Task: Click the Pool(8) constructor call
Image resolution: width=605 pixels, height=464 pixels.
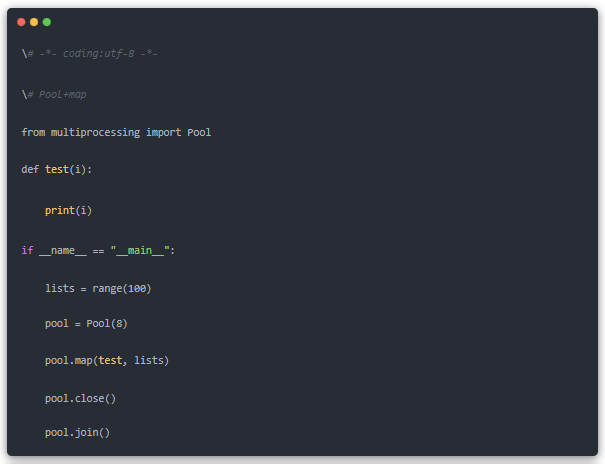Action: 107,324
